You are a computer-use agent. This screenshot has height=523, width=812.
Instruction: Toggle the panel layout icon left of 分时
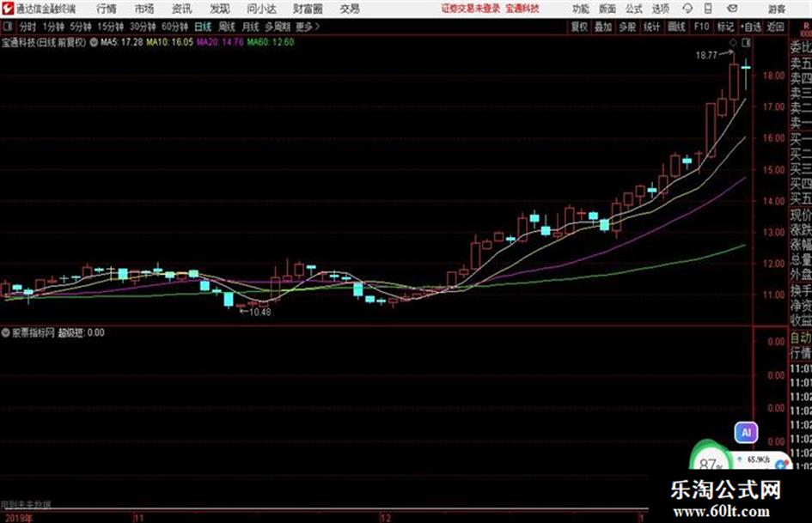(x=7, y=27)
